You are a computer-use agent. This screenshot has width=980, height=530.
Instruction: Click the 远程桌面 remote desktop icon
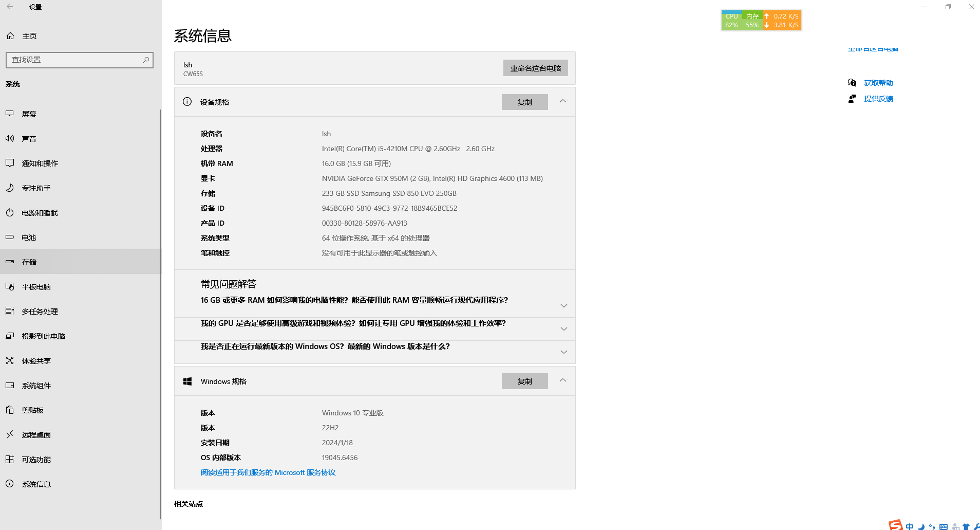pos(10,434)
